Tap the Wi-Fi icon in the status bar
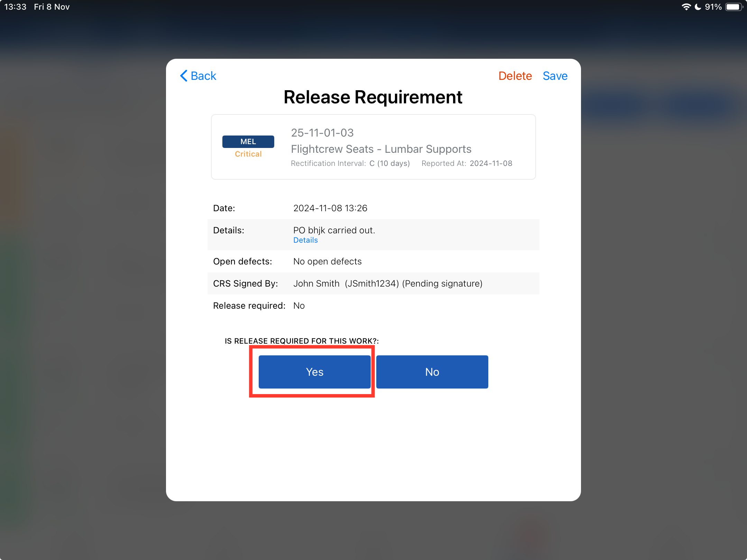The width and height of the screenshot is (747, 560). pyautogui.click(x=686, y=7)
